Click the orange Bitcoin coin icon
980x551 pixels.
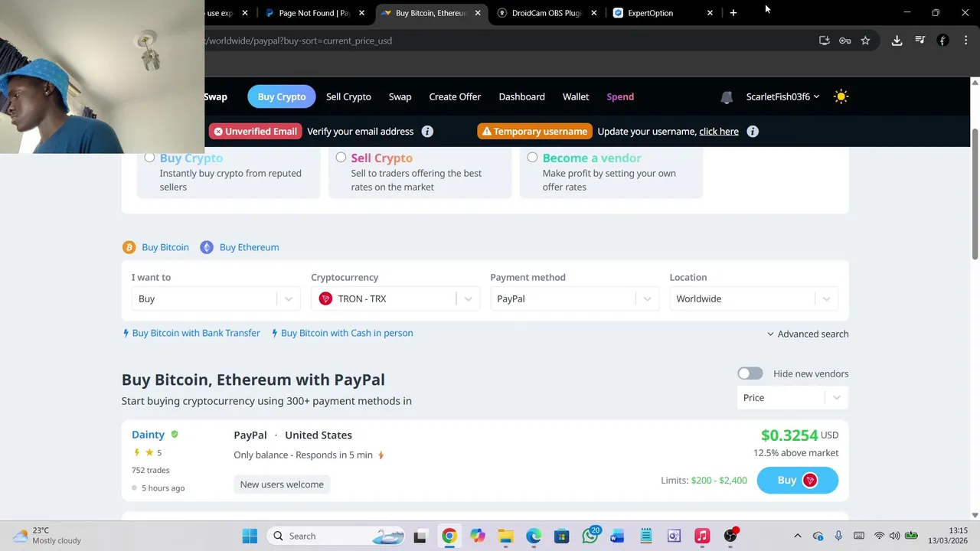point(129,247)
